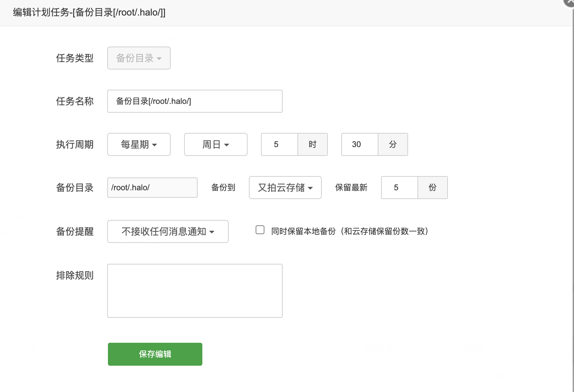Open the 不接收任何消息通知 reminder dropdown
Image resolution: width=574 pixels, height=392 pixels.
tap(168, 231)
